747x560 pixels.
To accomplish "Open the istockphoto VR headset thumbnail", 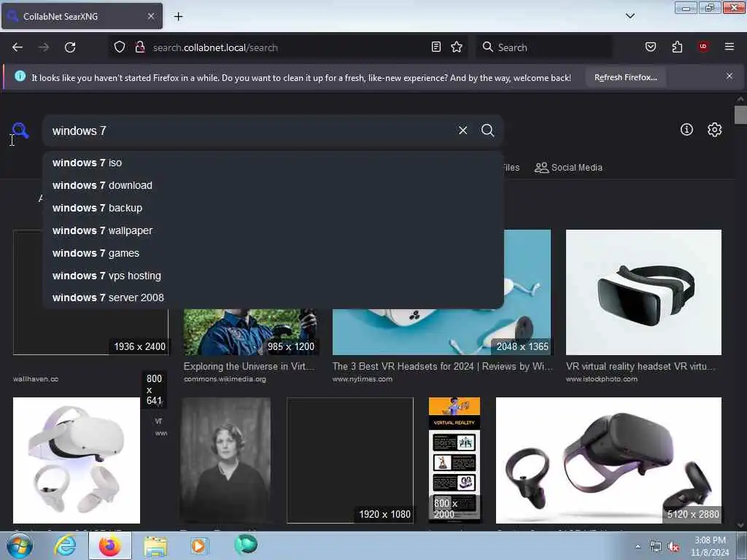I will 643,292.
